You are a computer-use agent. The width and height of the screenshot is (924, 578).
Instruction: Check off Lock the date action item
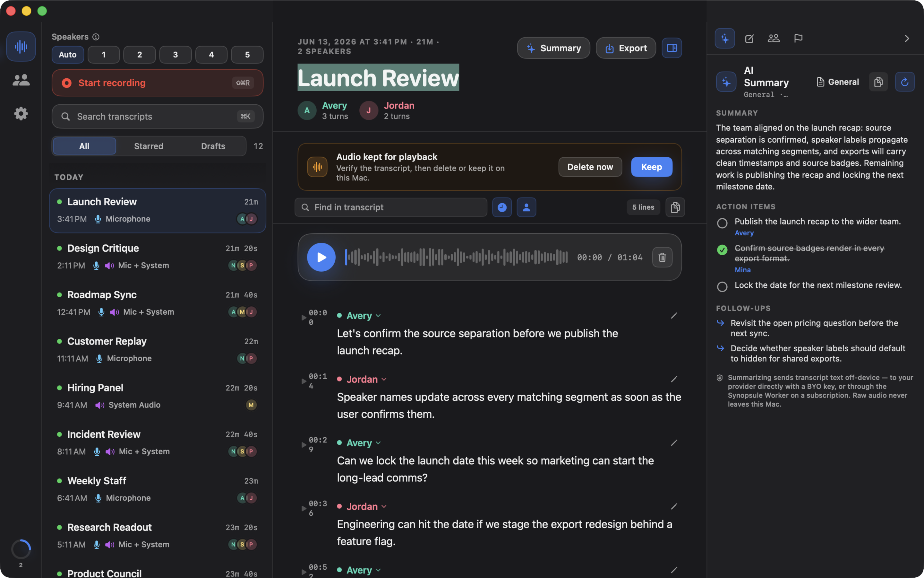click(x=722, y=287)
